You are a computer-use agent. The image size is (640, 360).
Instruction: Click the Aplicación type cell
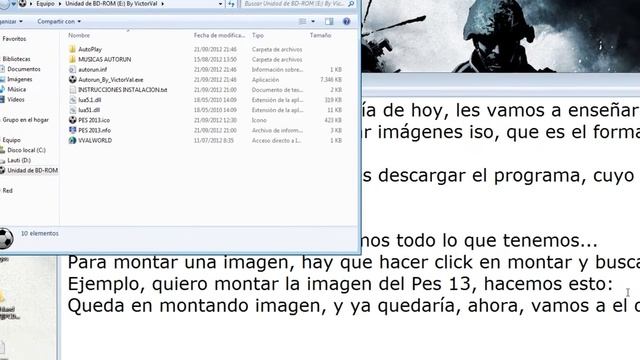pyautogui.click(x=265, y=80)
